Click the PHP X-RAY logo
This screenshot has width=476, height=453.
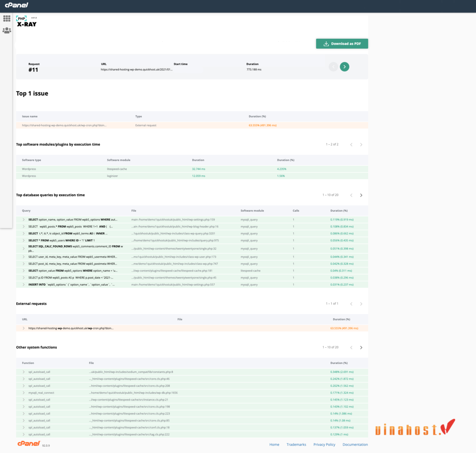tap(26, 22)
